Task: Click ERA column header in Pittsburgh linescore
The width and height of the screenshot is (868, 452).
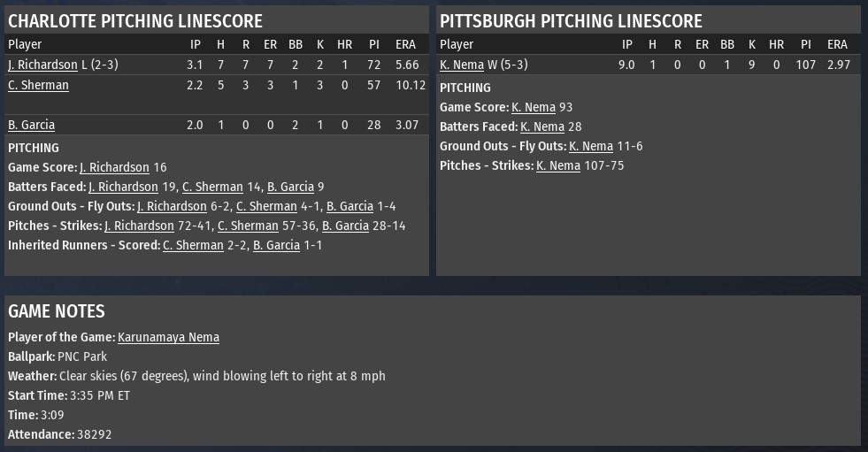Action: pos(837,44)
